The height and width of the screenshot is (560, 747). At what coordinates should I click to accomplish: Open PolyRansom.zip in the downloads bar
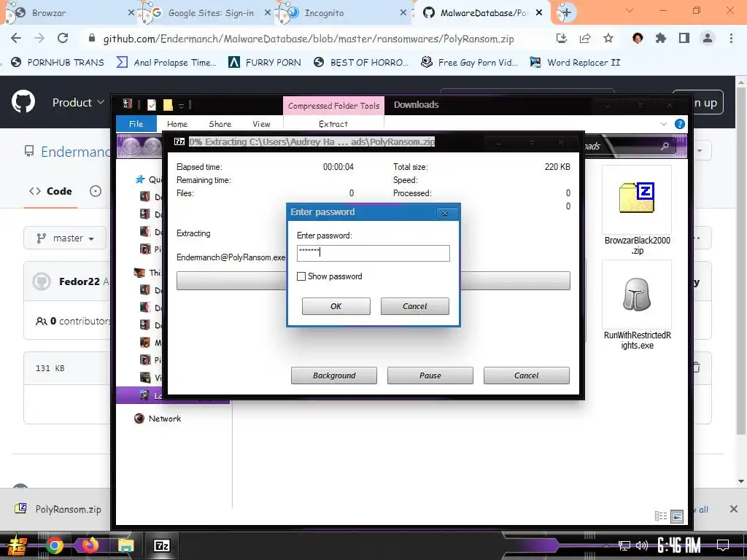58,509
